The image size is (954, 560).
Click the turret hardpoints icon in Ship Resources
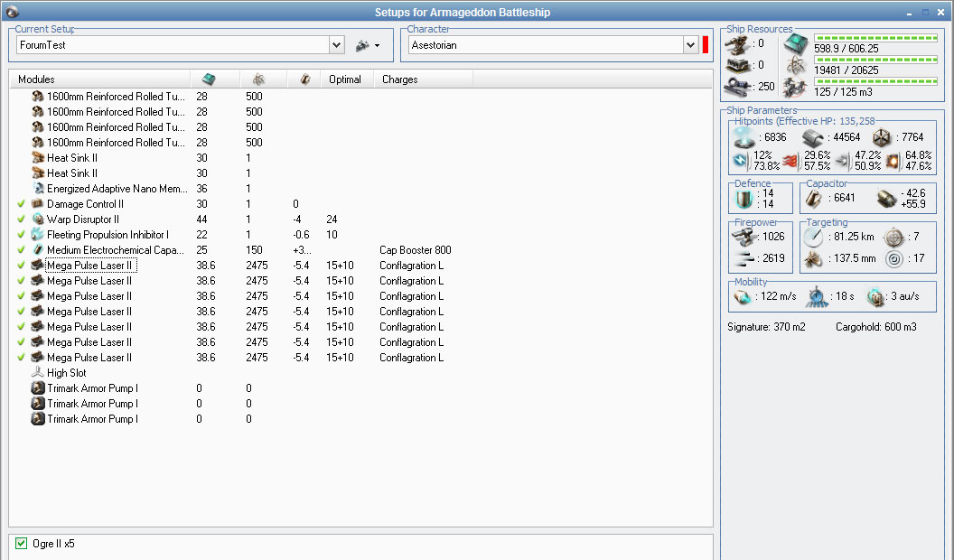click(737, 44)
